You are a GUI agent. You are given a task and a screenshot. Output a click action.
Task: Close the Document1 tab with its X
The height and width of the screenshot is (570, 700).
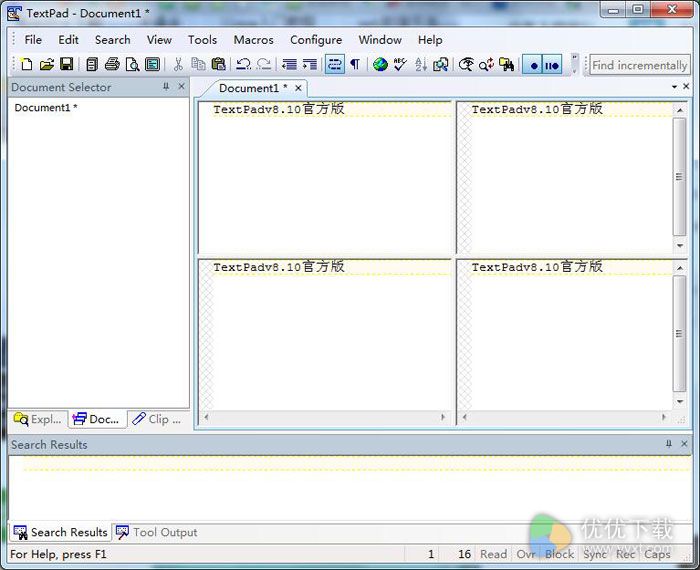(298, 88)
